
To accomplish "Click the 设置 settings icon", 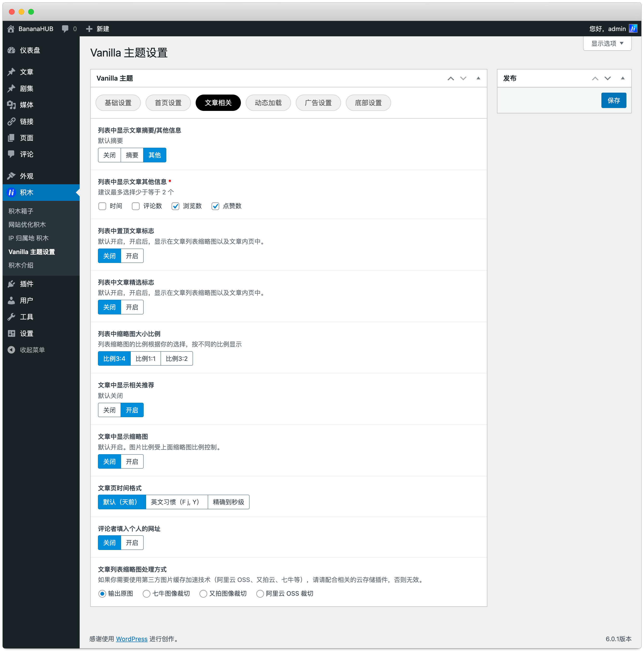I will [12, 333].
